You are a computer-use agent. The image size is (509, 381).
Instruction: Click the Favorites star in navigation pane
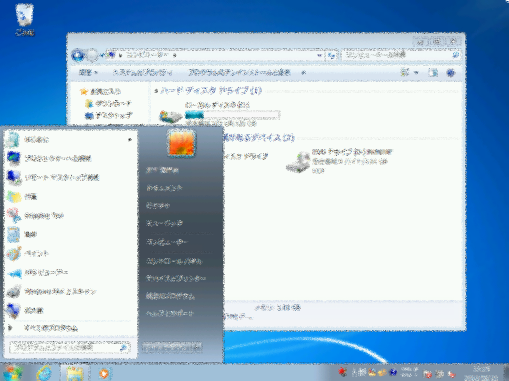[84, 91]
